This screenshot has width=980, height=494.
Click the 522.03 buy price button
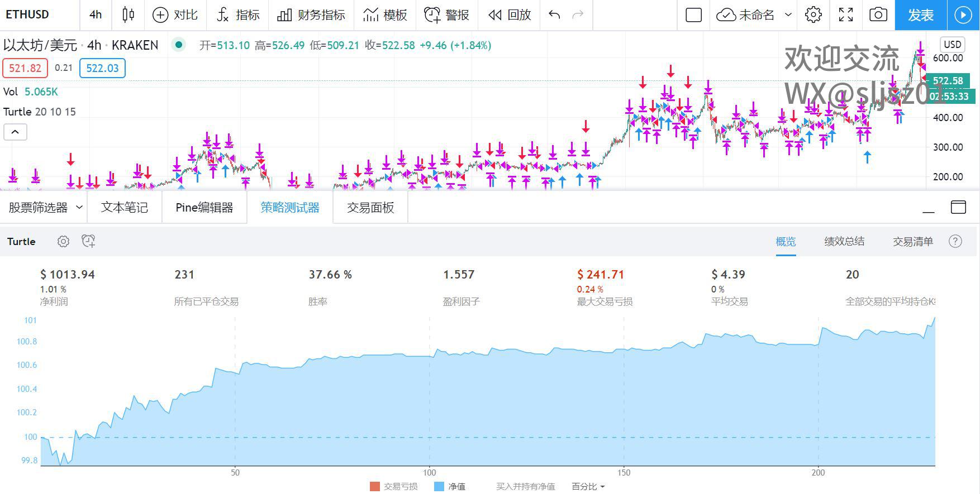tap(102, 68)
